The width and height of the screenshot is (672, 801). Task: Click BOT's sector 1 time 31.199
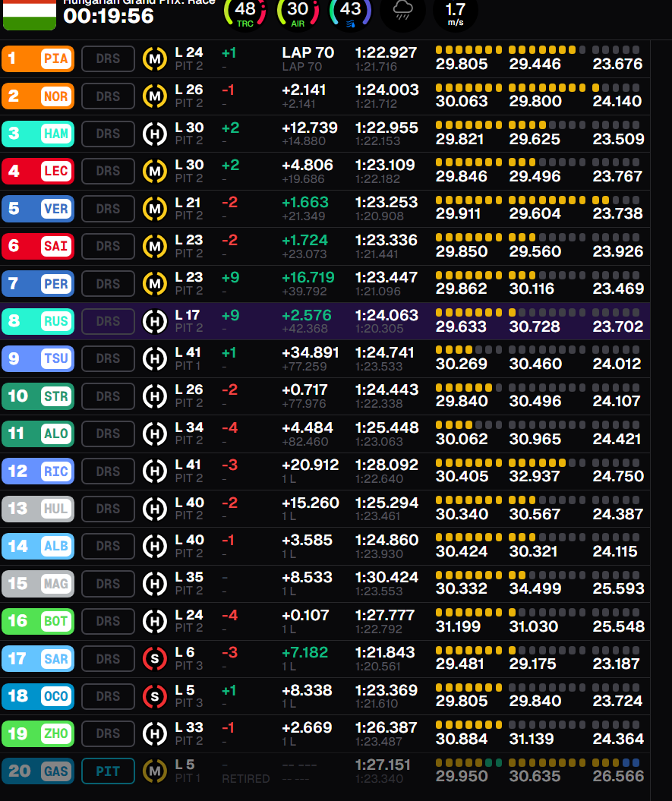tap(459, 627)
